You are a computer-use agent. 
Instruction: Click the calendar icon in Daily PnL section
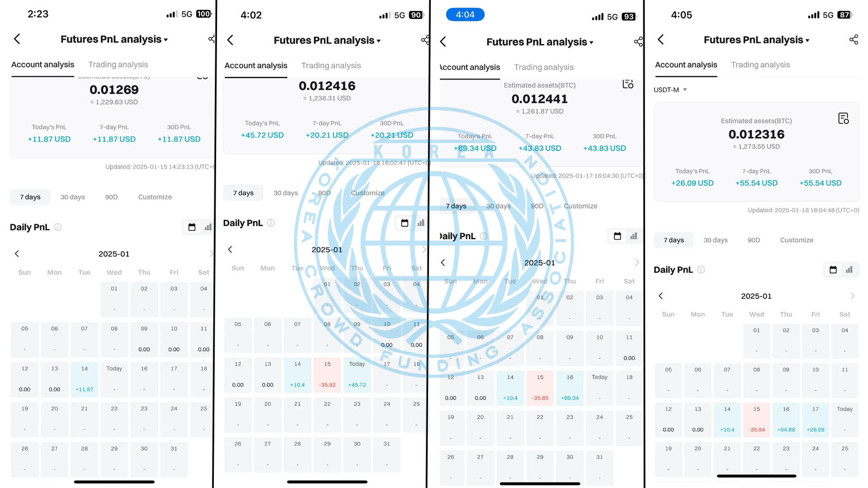click(x=191, y=227)
